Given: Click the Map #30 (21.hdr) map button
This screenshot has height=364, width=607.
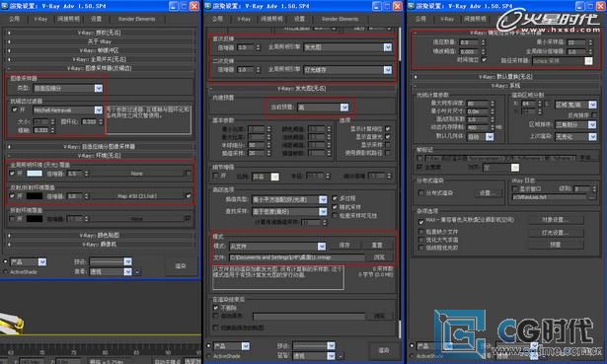Looking at the screenshot, I should tap(137, 196).
